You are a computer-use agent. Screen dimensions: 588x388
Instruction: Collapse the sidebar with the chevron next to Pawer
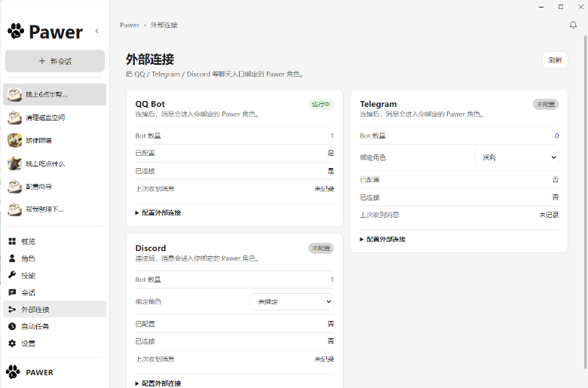[x=97, y=31]
